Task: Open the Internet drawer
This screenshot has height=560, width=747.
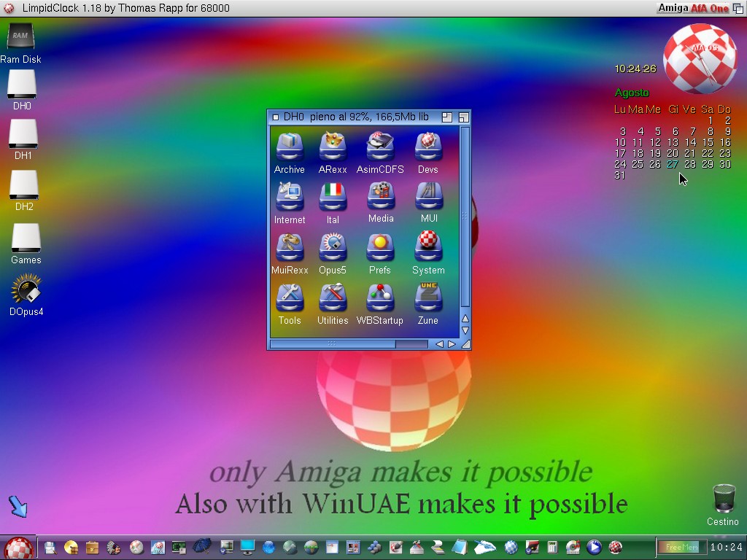Action: pos(290,198)
